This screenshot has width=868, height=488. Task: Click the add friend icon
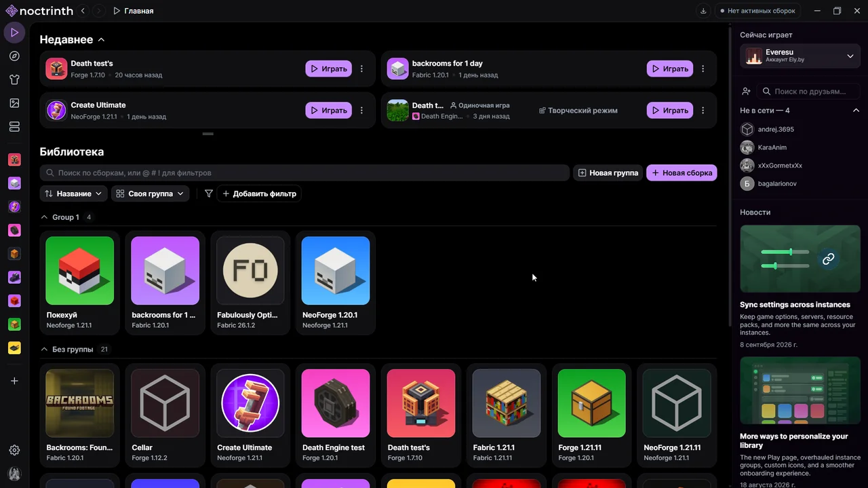(747, 91)
